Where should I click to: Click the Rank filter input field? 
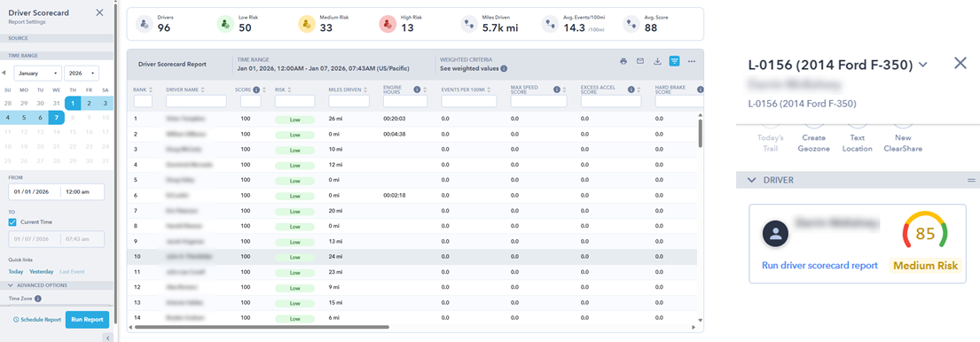[143, 101]
